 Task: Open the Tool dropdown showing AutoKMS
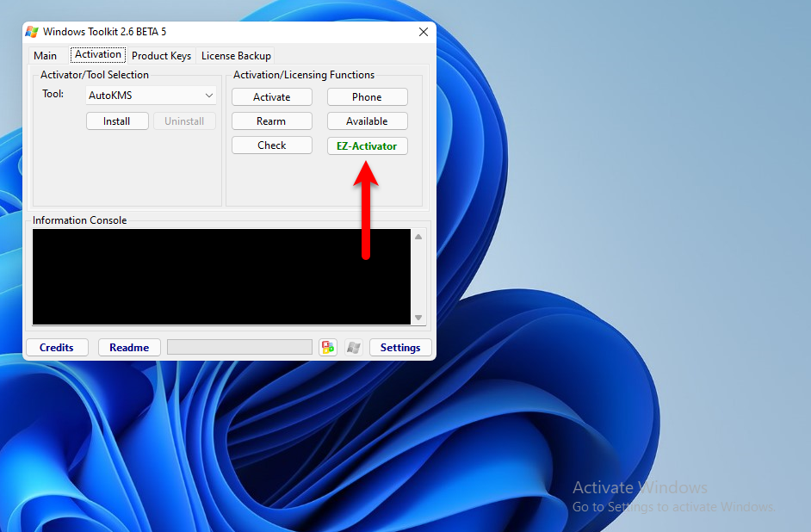[151, 96]
